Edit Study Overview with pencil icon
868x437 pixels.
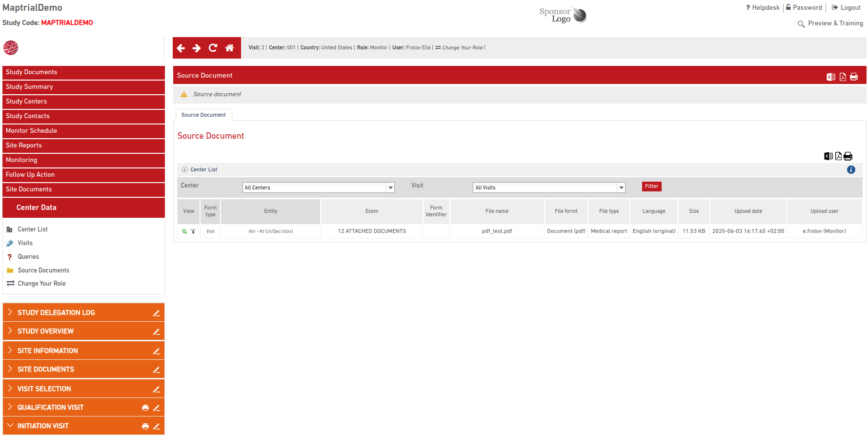coord(157,332)
